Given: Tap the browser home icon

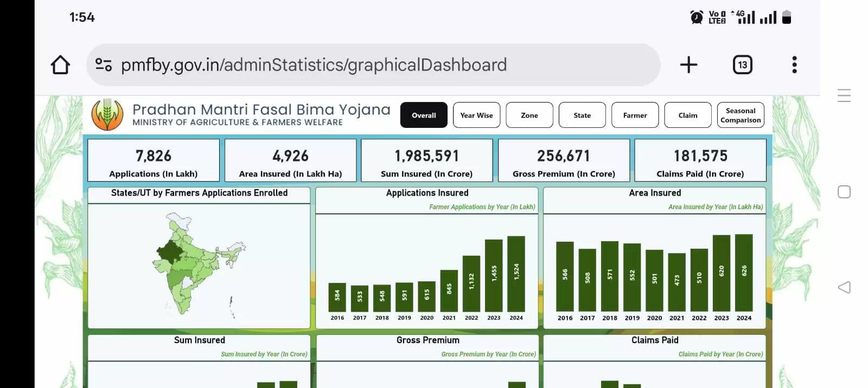Looking at the screenshot, I should coord(60,65).
